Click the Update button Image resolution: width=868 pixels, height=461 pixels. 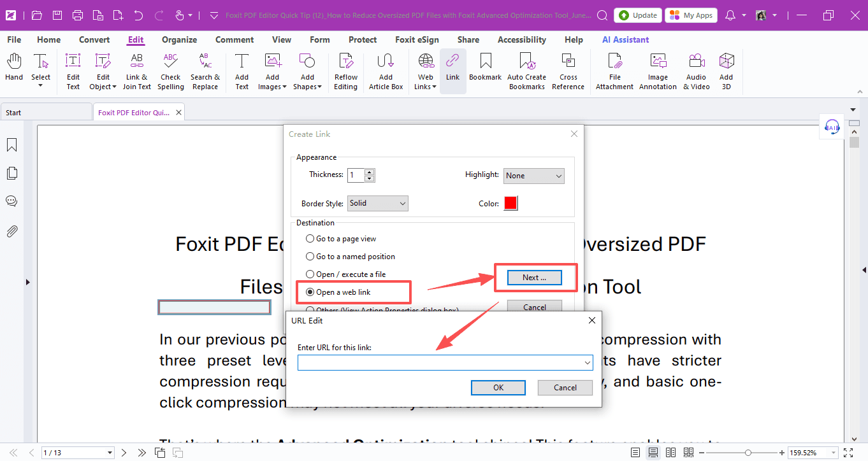tap(637, 15)
